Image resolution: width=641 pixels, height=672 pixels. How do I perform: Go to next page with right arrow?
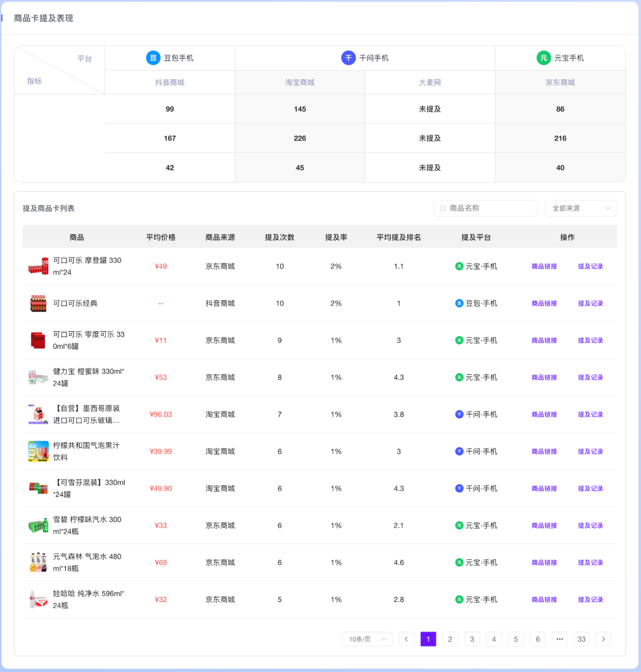[603, 639]
